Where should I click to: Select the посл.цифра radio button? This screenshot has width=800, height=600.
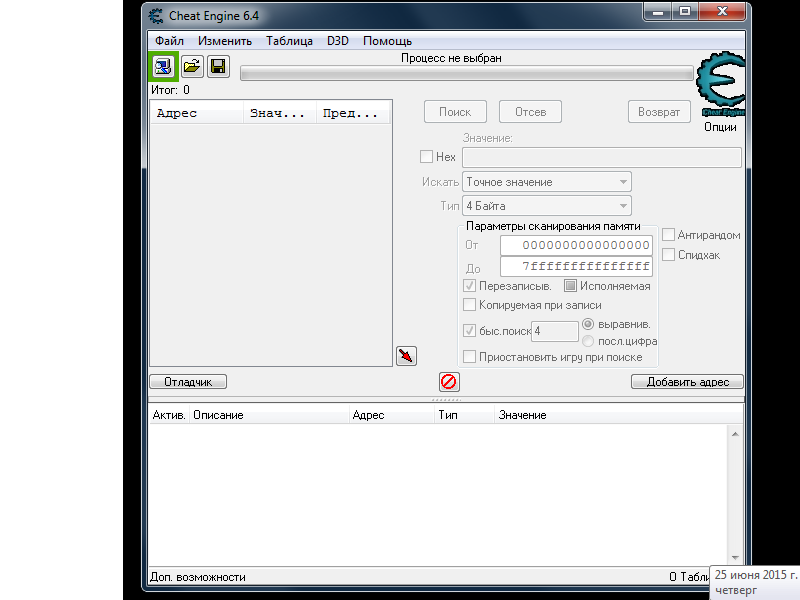point(588,341)
